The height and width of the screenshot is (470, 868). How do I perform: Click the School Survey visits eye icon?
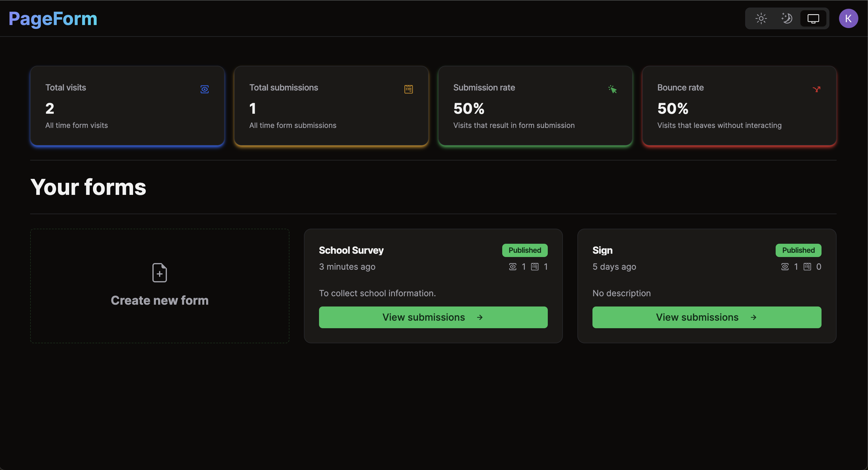512,267
